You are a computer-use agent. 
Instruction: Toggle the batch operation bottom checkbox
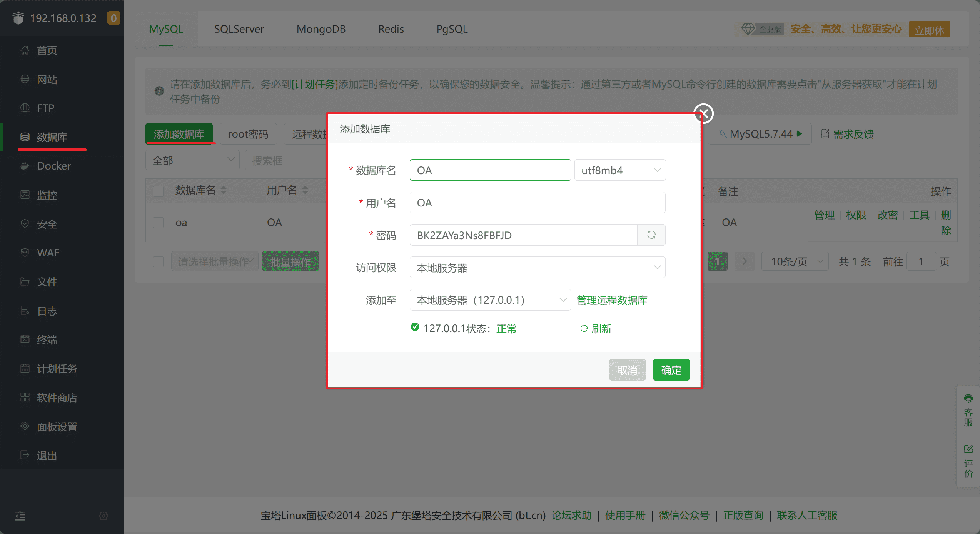click(158, 262)
